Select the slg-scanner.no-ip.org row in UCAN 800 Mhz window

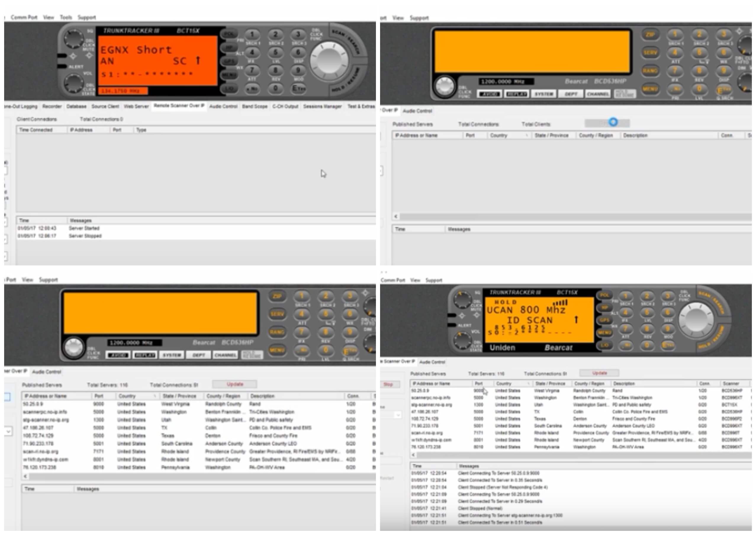click(x=581, y=405)
